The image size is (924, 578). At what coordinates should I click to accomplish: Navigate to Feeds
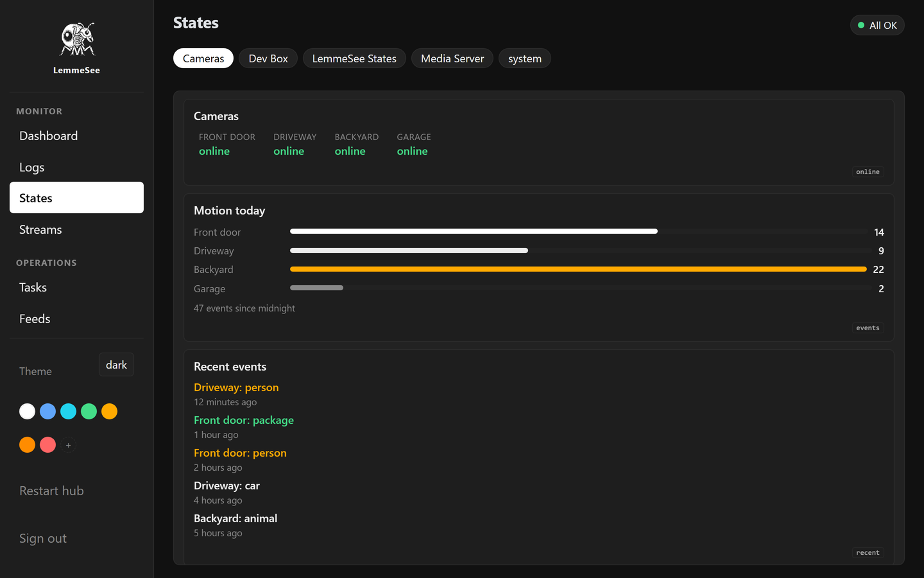click(x=76, y=319)
